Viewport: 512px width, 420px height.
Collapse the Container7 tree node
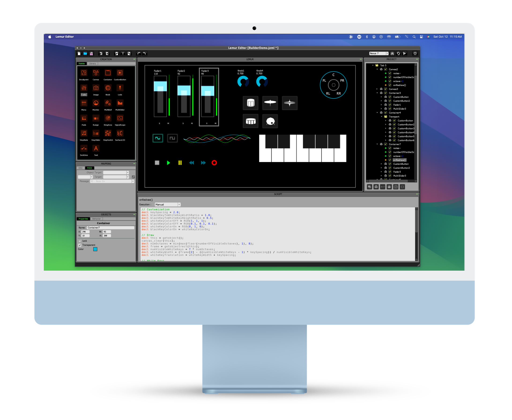(377, 144)
